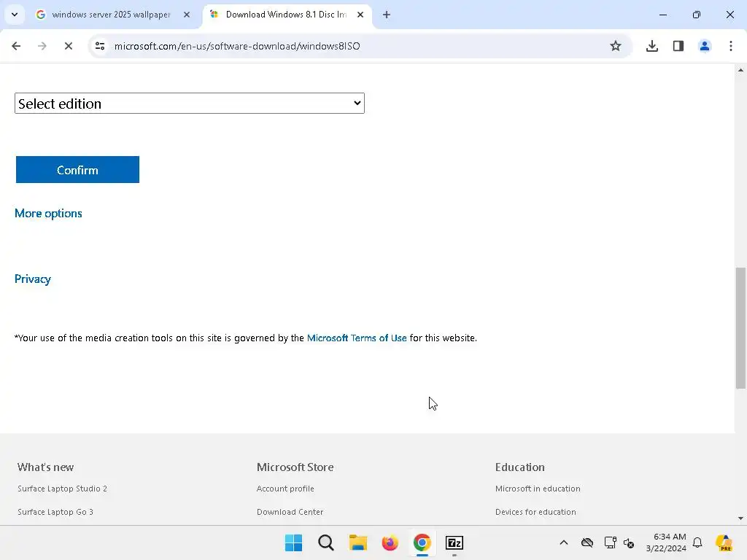Open the Account profile footer link
The width and height of the screenshot is (747, 560).
tap(285, 489)
